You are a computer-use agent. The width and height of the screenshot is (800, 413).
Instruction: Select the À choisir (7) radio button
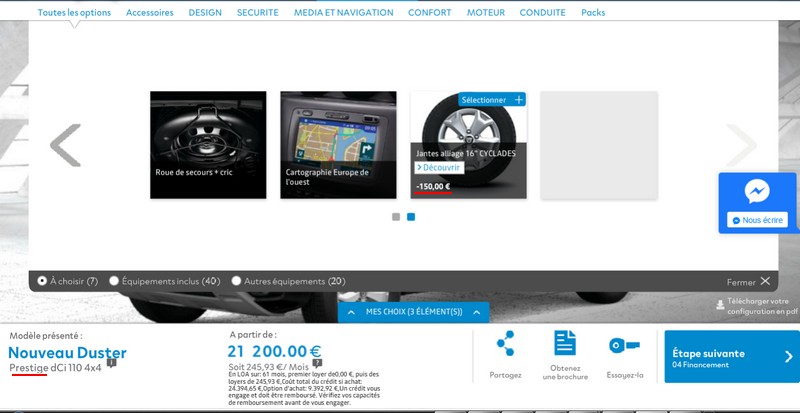(42, 281)
